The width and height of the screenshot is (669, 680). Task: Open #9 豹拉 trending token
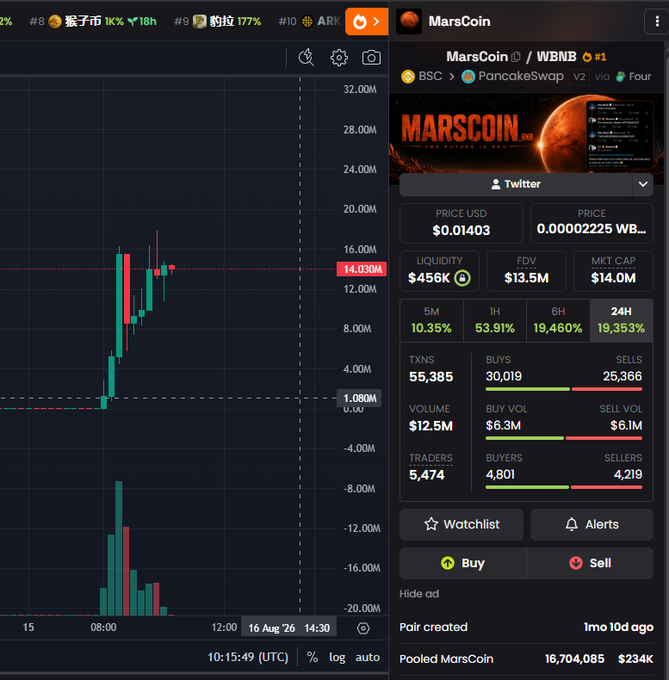[x=217, y=21]
